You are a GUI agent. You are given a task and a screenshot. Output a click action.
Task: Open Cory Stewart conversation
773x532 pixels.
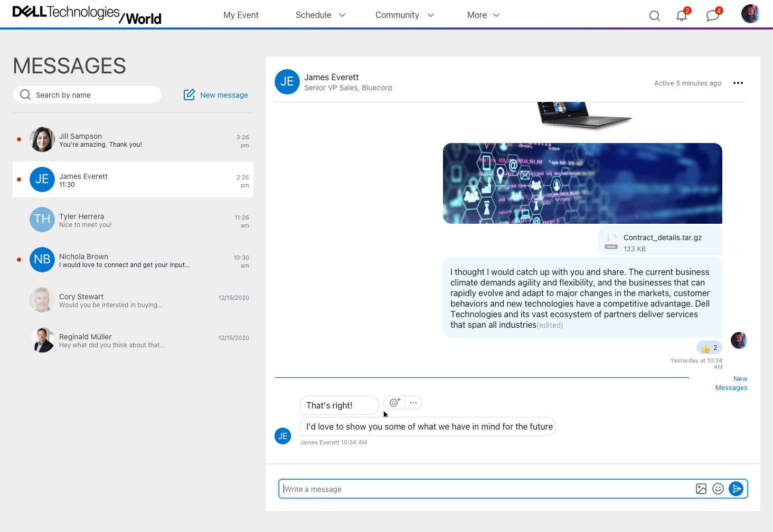click(133, 300)
